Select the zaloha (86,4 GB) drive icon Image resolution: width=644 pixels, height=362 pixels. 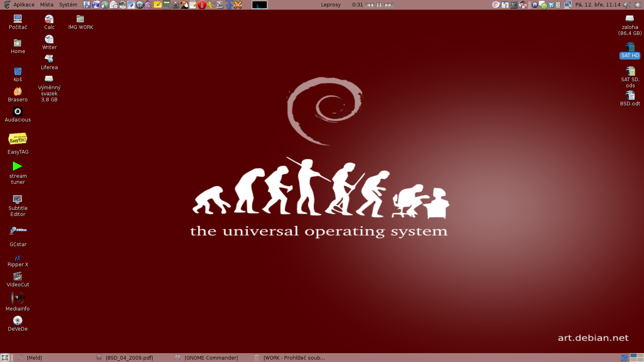click(630, 25)
